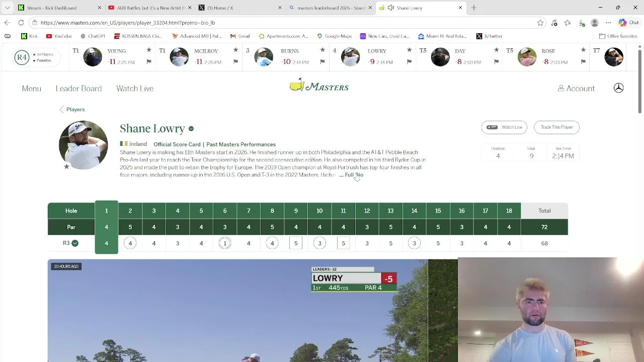Image resolution: width=644 pixels, height=362 pixels.
Task: Play the Lowry hole 1 video
Action: coord(237,310)
